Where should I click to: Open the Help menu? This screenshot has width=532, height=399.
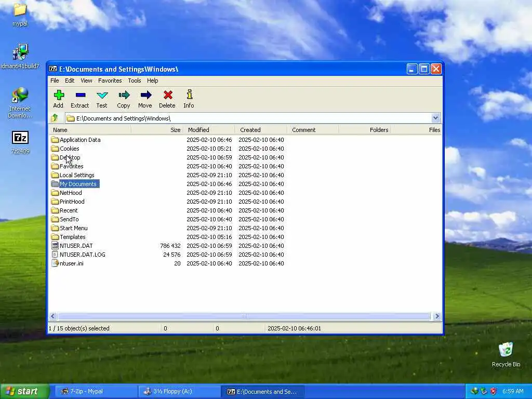point(152,81)
